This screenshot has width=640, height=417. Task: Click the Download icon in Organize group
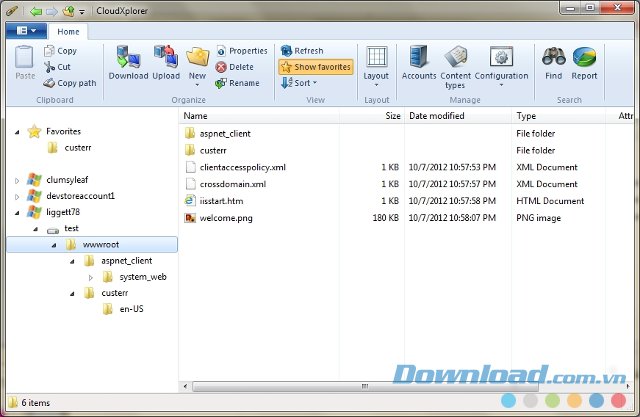[x=127, y=62]
